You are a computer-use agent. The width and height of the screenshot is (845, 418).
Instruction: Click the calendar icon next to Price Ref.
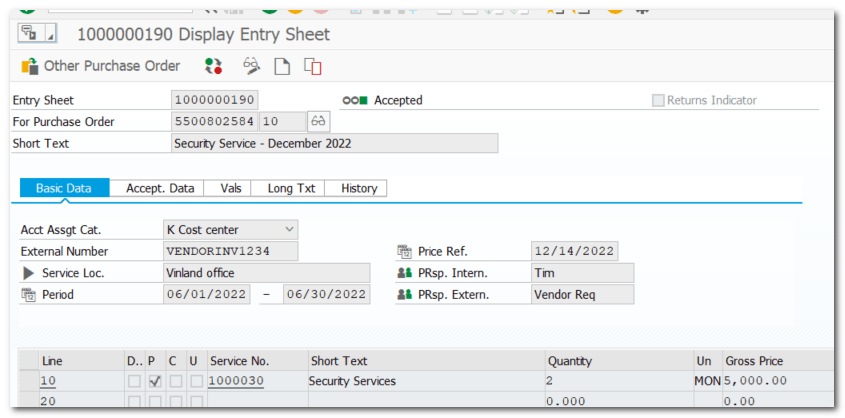coord(404,252)
